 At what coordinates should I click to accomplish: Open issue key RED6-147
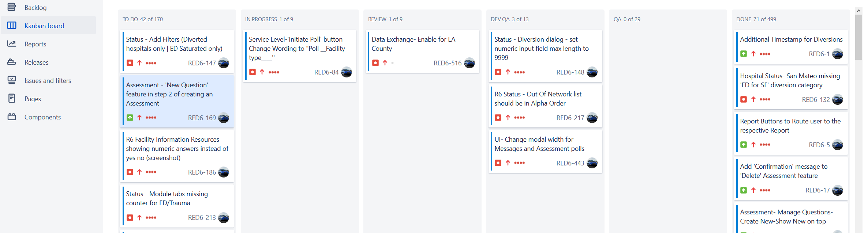(x=202, y=63)
